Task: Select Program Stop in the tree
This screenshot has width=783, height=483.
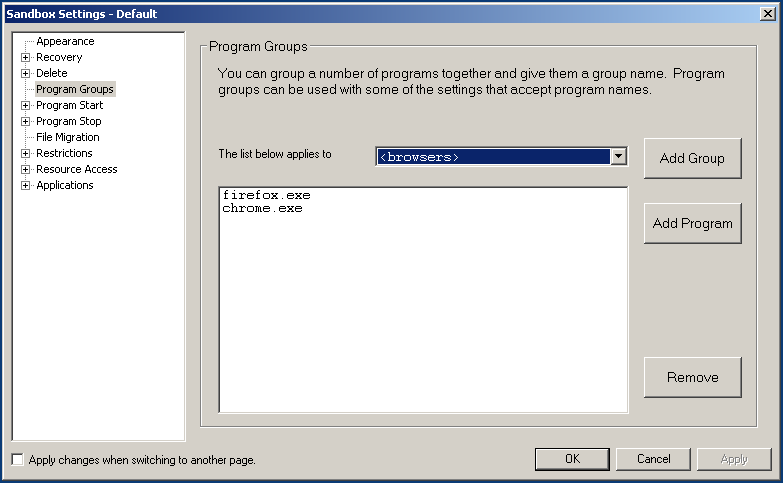Action: coord(68,121)
